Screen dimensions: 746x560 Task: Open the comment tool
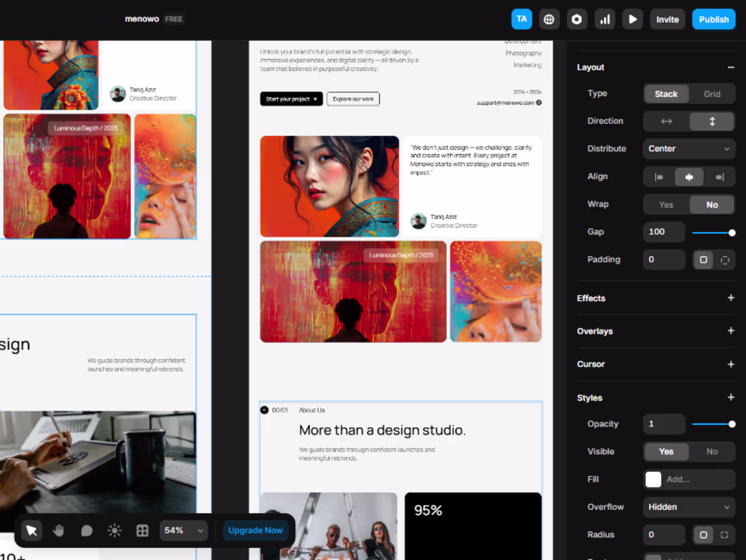[86, 530]
